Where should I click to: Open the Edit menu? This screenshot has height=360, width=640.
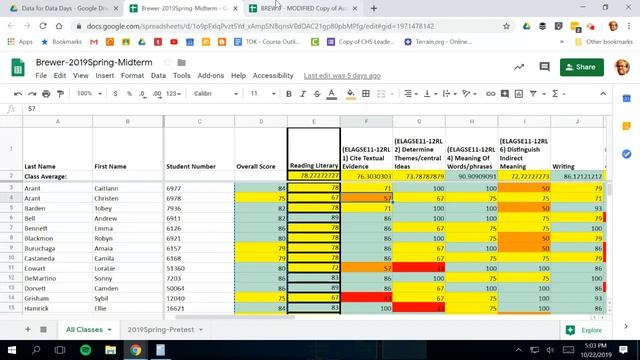pyautogui.click(x=60, y=76)
